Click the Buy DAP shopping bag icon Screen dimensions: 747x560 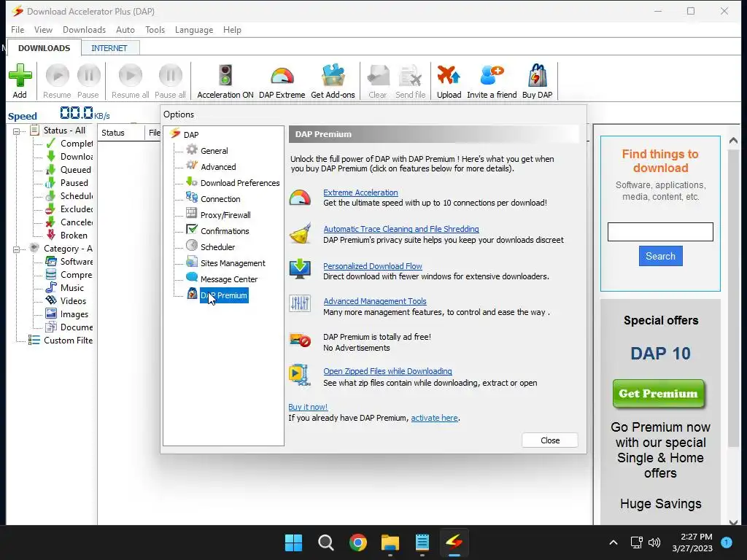(537, 75)
